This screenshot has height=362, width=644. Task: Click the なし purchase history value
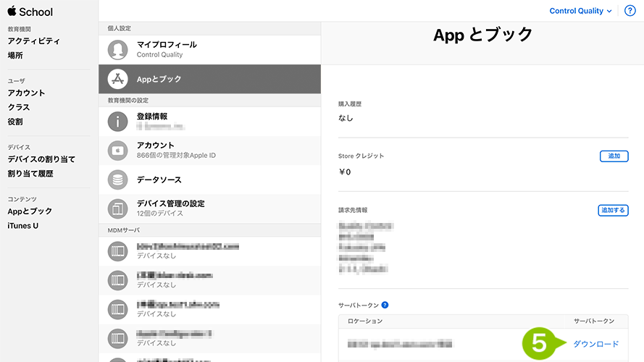(x=346, y=118)
